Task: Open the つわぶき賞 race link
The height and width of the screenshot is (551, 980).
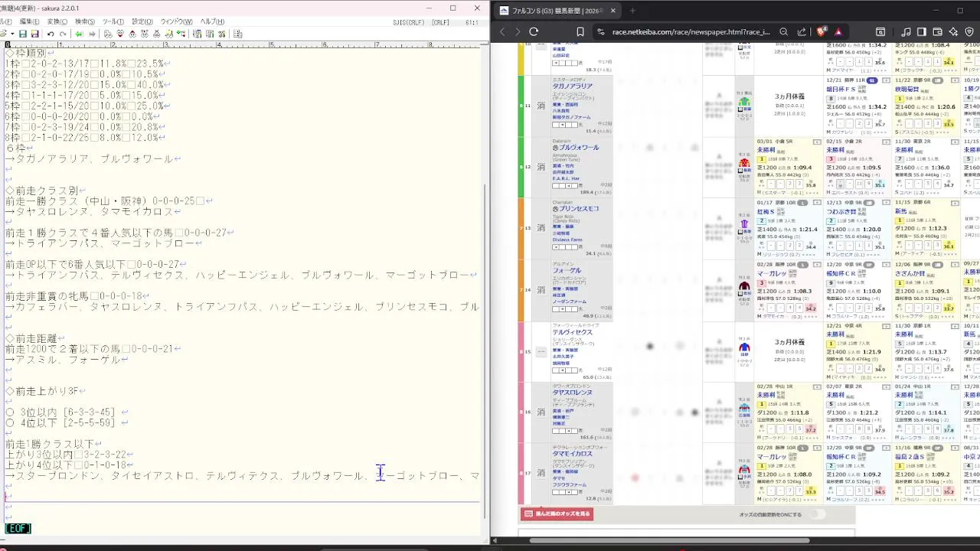Action: point(841,211)
